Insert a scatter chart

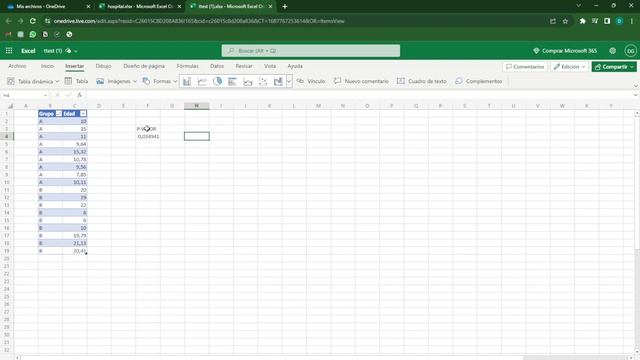point(263,81)
